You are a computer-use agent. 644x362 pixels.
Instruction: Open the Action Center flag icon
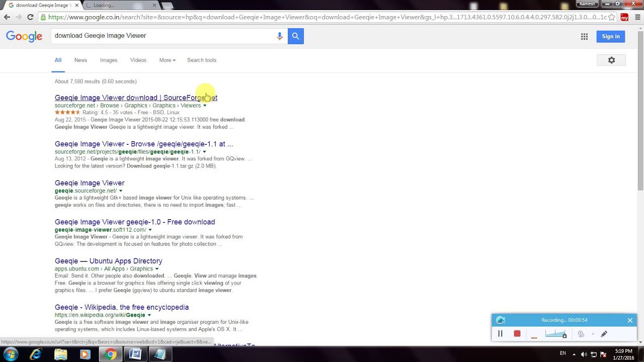click(603, 354)
